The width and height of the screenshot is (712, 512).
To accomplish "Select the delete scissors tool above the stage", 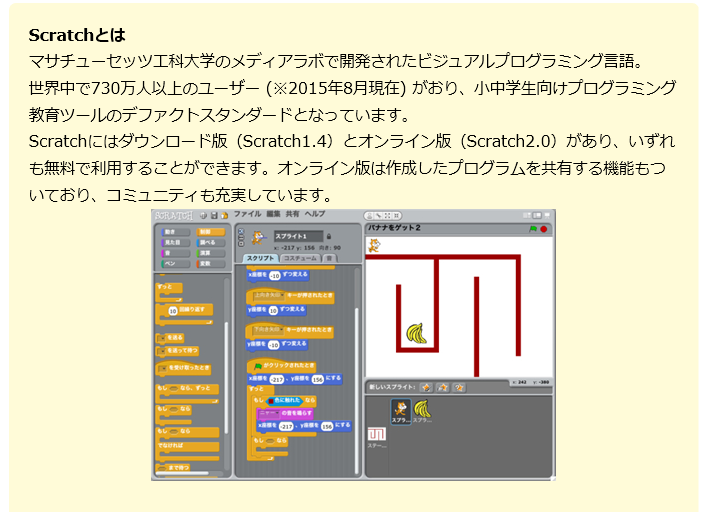I will pos(378,216).
